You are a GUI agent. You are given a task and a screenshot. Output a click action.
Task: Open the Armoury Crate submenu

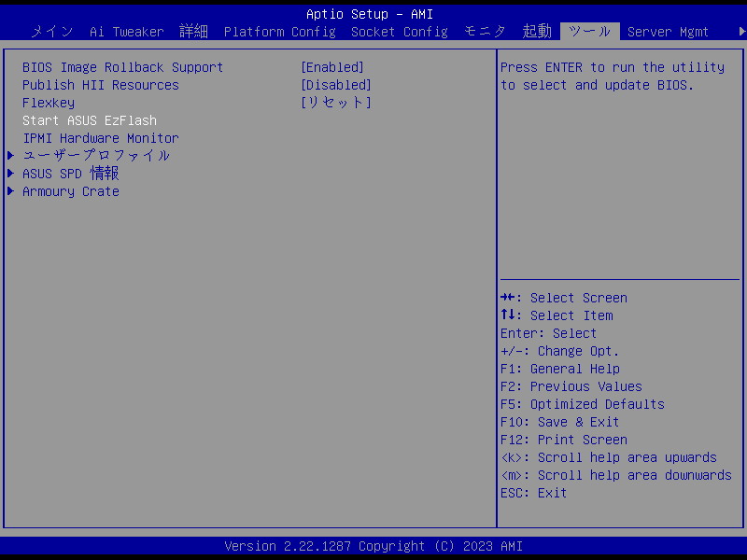tap(71, 191)
